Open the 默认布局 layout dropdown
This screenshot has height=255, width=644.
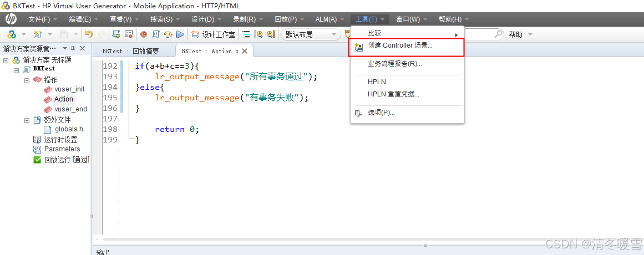[x=310, y=34]
